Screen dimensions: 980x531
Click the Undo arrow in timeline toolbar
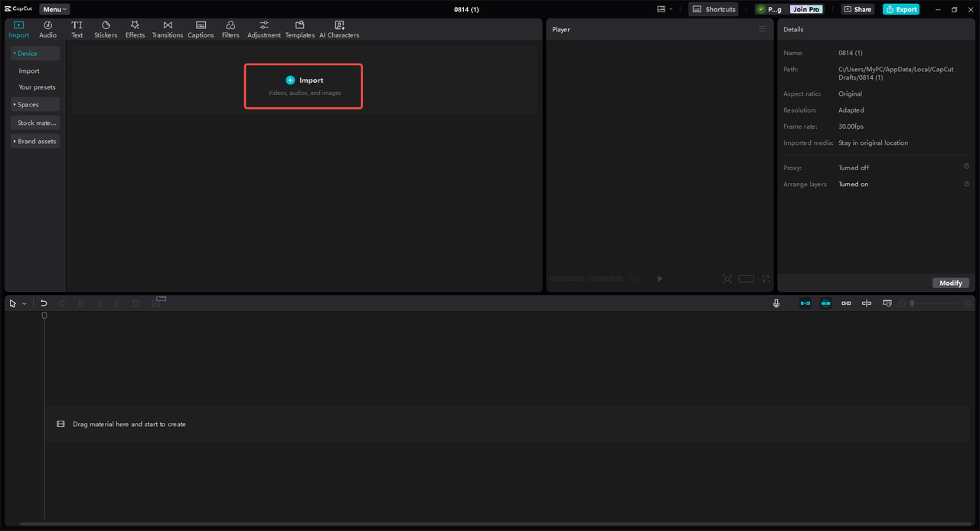pyautogui.click(x=44, y=303)
